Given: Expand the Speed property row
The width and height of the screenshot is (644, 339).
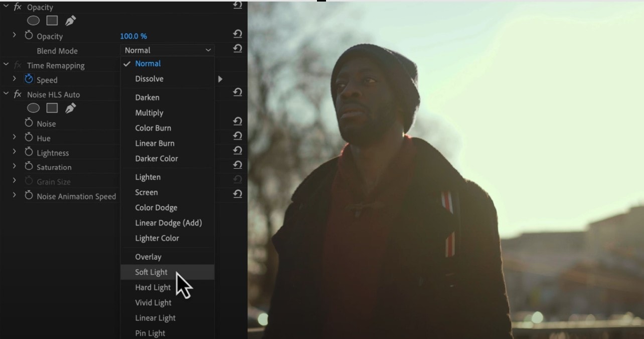Looking at the screenshot, I should tap(15, 79).
